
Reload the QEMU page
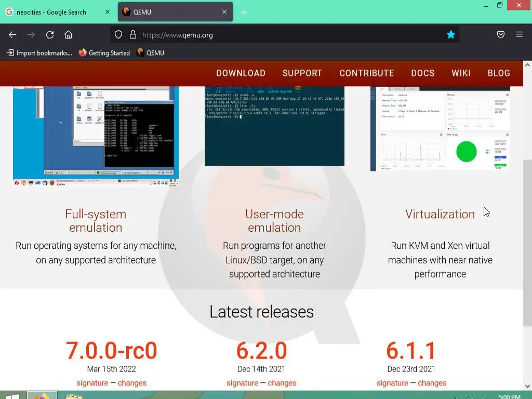(x=50, y=35)
